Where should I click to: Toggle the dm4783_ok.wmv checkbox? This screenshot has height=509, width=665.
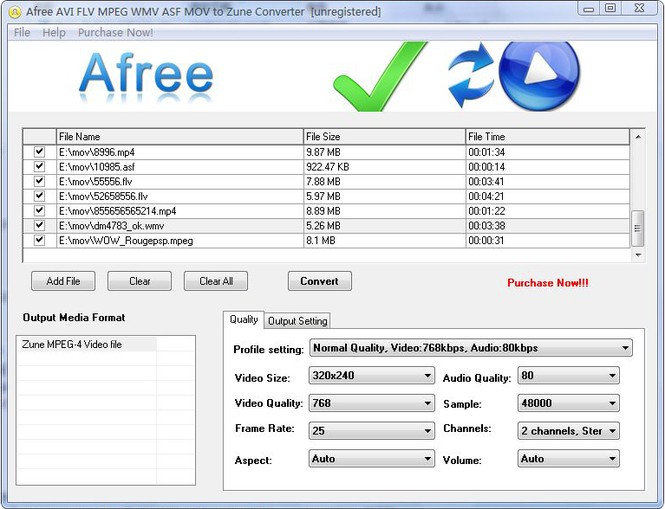coord(39,225)
